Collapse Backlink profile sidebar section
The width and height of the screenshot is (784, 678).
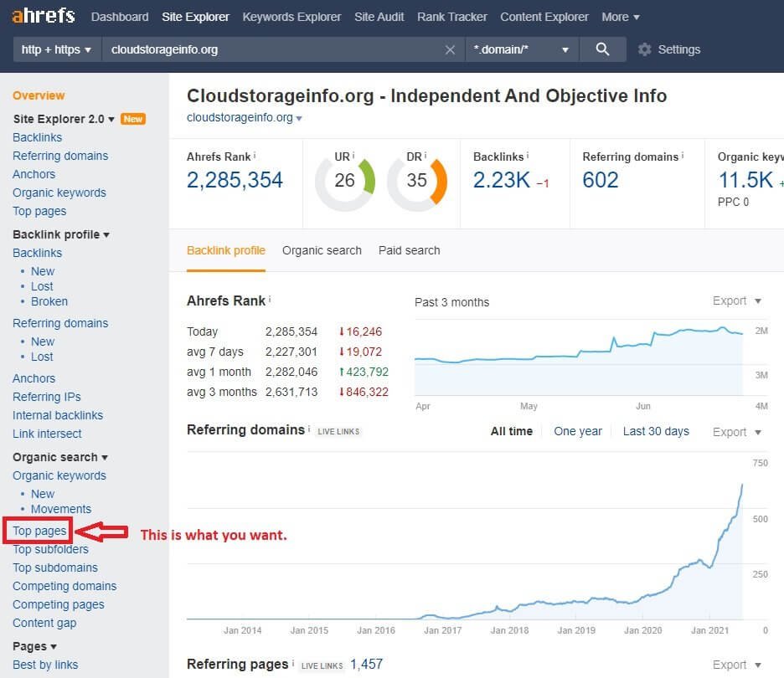(x=106, y=235)
